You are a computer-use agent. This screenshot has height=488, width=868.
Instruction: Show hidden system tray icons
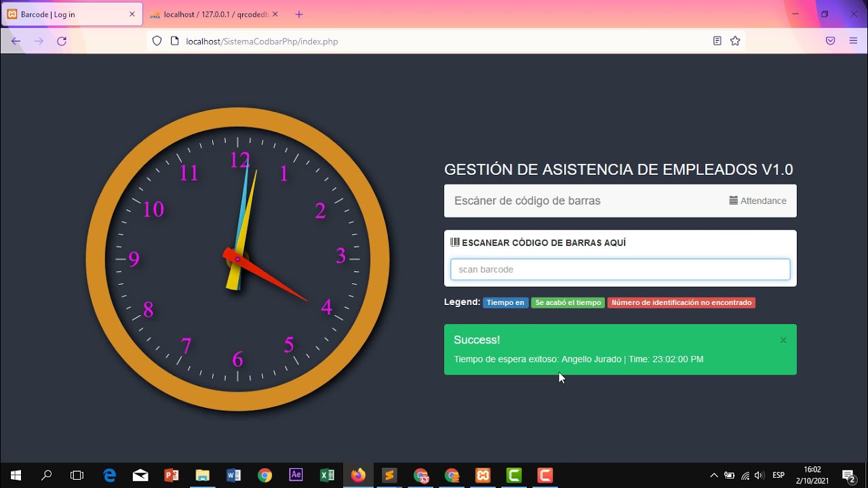(x=714, y=475)
